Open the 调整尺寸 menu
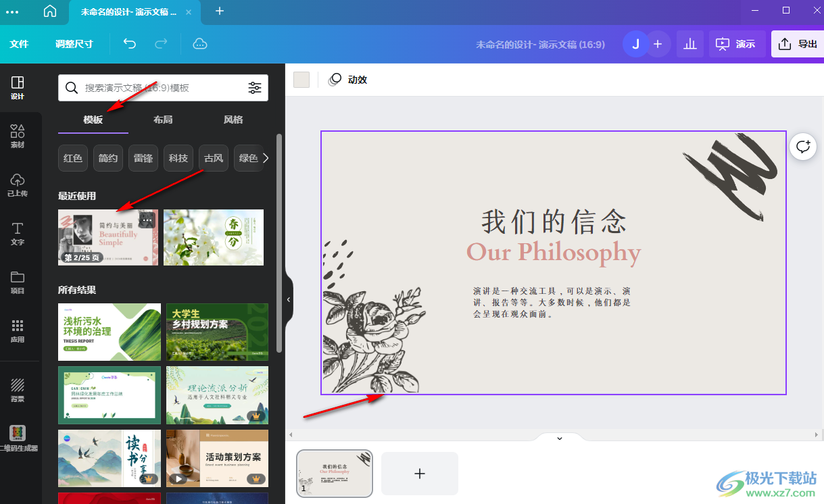Viewport: 824px width, 504px height. 74,44
